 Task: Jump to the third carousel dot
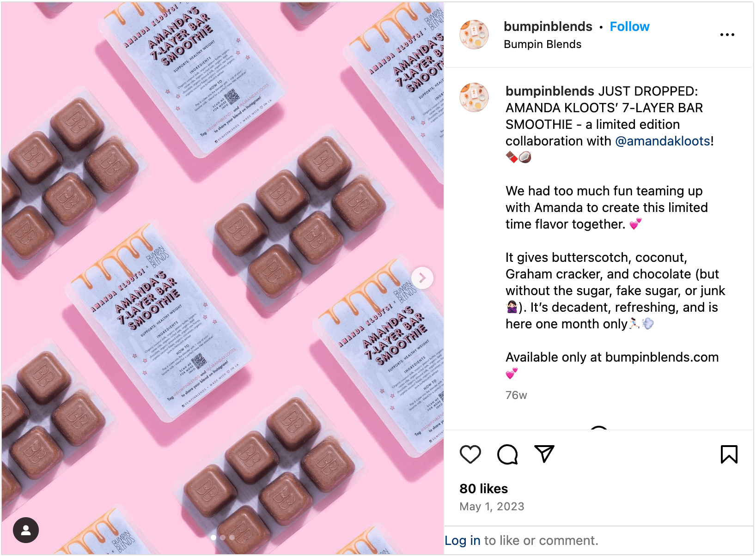(x=232, y=538)
